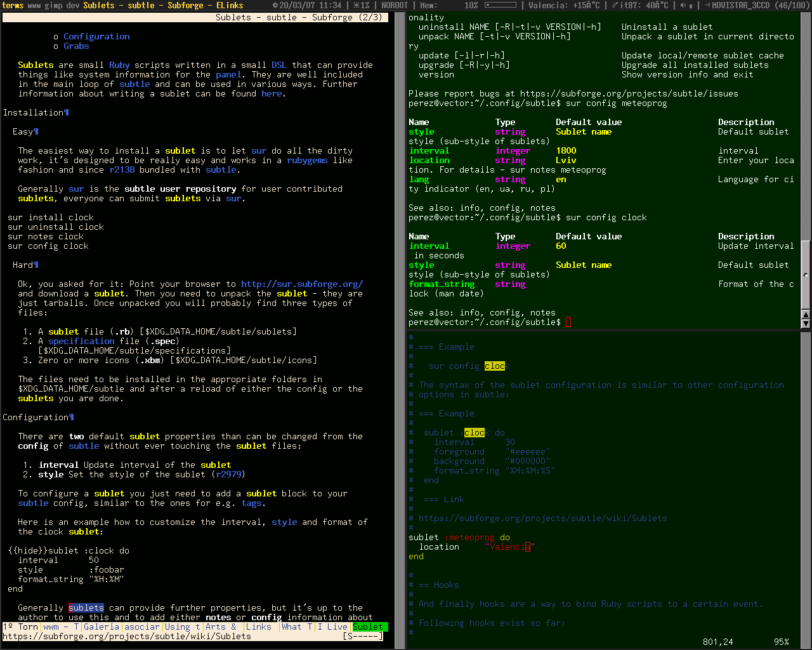Click the terminal scrollbar thumb
Image resolution: width=812 pixels, height=650 pixels.
point(806,275)
